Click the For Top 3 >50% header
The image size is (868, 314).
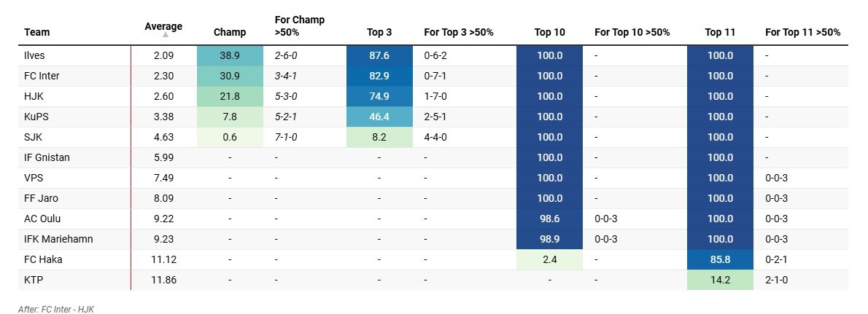(459, 32)
